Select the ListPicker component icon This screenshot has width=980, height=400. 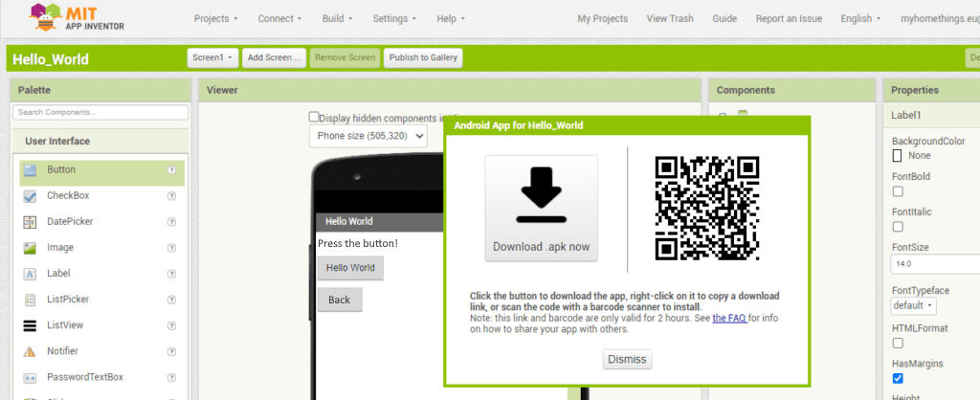(30, 300)
